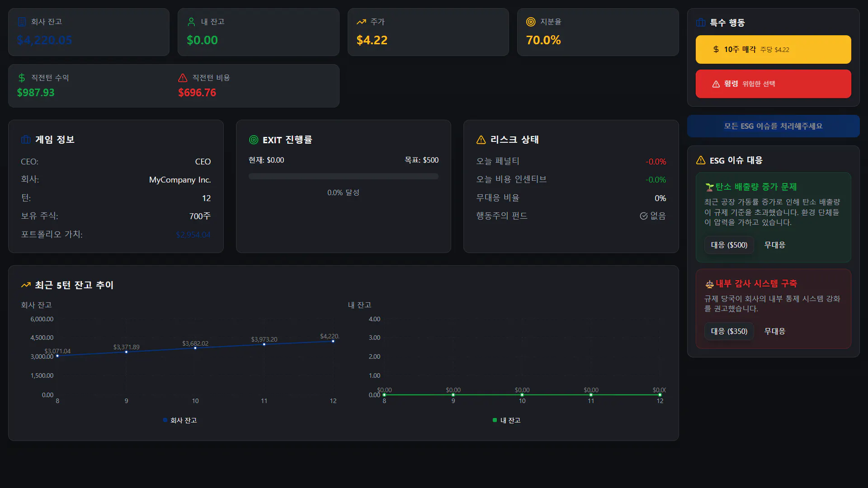Click the warning icon beside 리스크 상태

tap(481, 140)
